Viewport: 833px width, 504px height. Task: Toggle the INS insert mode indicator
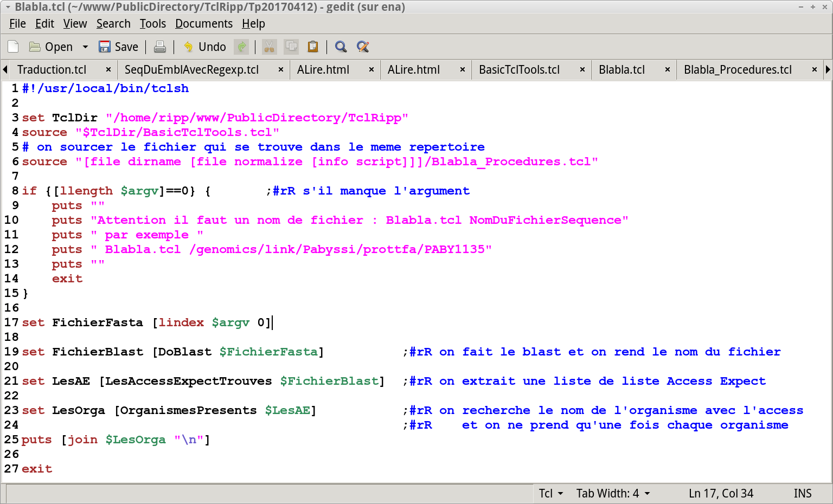(803, 494)
